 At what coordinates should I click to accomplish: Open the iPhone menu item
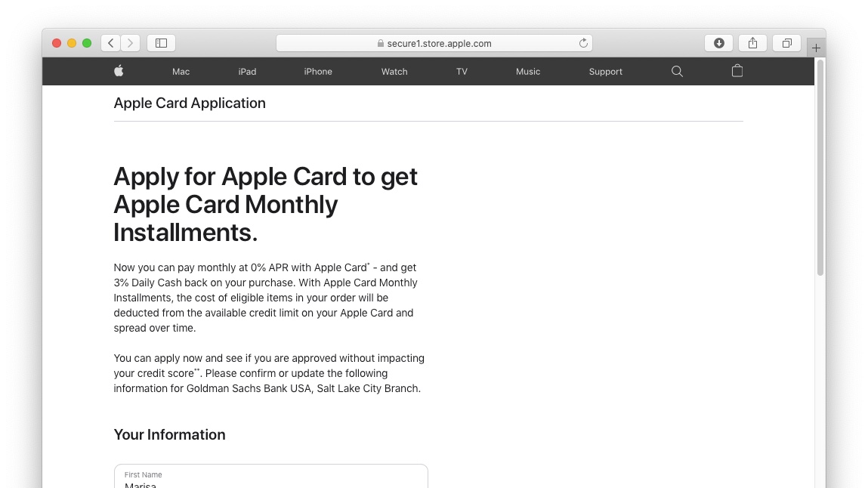(x=318, y=71)
